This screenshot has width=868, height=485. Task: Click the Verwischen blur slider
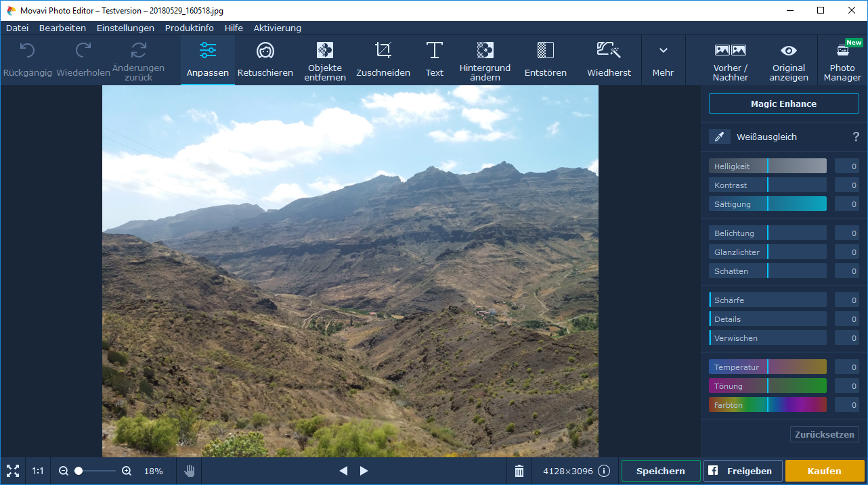pyautogui.click(x=768, y=338)
